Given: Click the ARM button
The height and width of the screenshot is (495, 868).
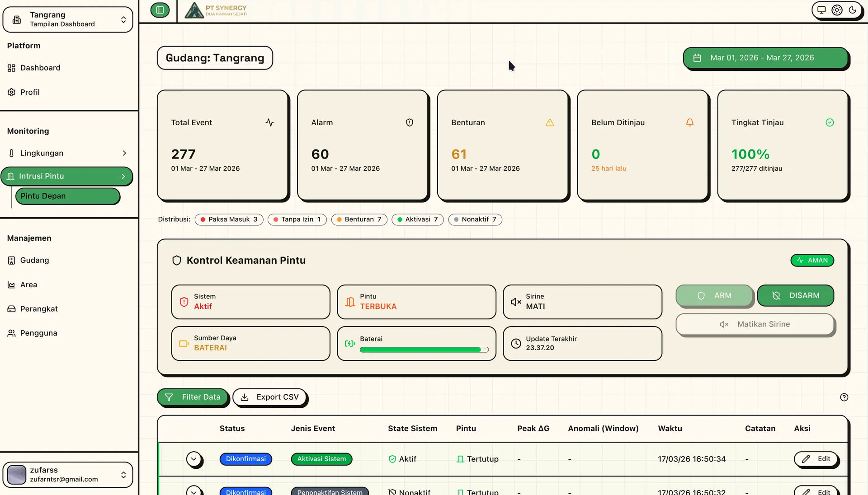Looking at the screenshot, I should [714, 295].
